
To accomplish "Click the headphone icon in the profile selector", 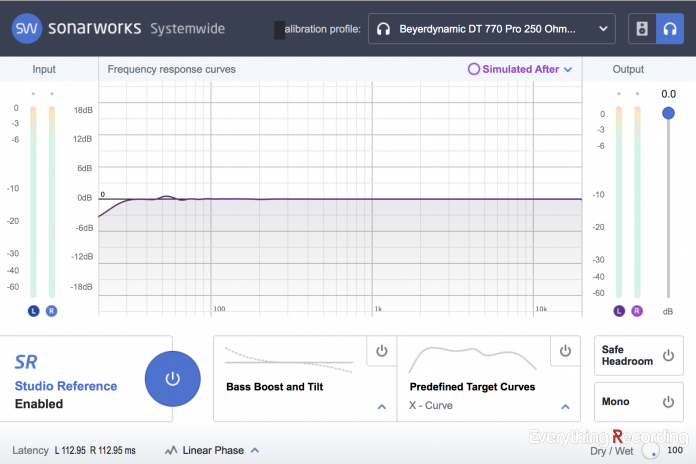I will [x=383, y=29].
